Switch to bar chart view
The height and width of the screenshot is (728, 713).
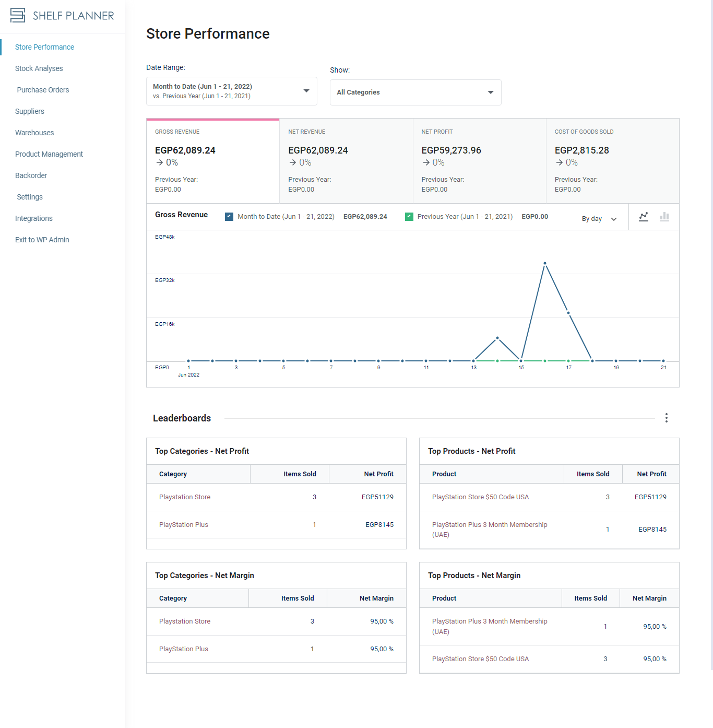[664, 217]
